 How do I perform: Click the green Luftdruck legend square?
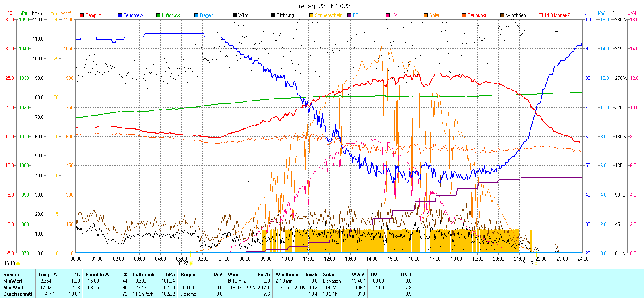coord(158,15)
